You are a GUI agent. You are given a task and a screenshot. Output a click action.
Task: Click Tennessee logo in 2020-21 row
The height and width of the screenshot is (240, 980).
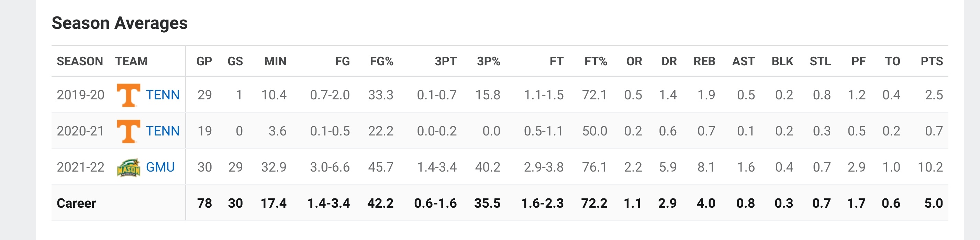(x=128, y=131)
